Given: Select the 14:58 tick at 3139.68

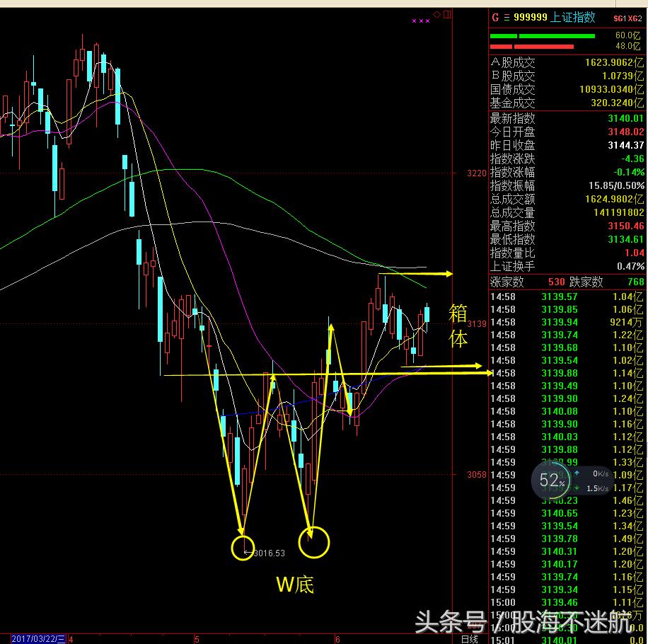Looking at the screenshot, I should tap(567, 347).
